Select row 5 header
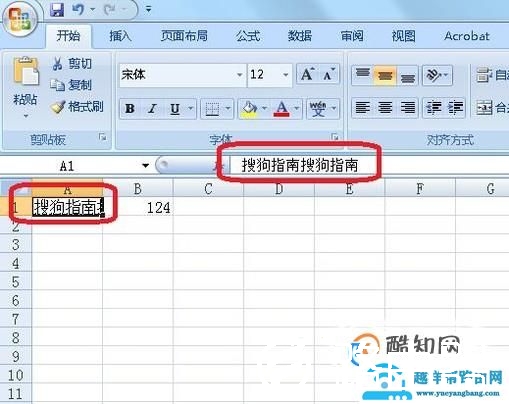Image resolution: width=509 pixels, height=404 pixels. tap(15, 282)
